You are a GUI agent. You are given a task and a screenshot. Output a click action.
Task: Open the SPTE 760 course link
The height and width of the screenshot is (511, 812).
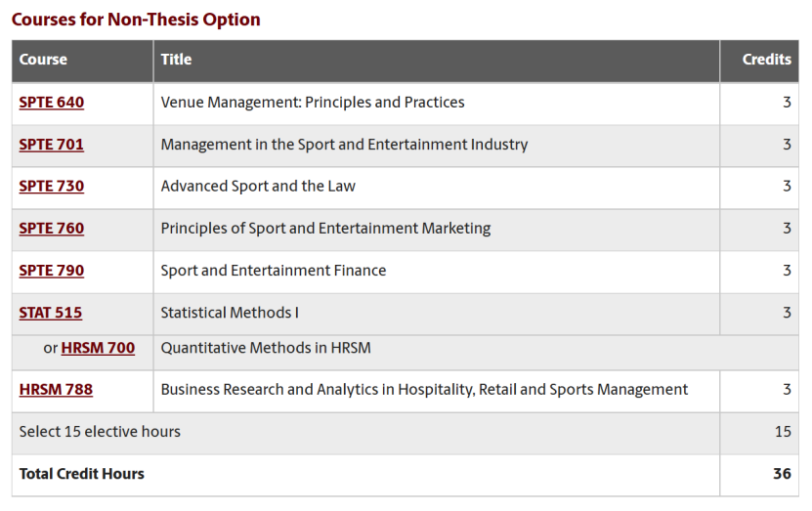click(x=51, y=229)
